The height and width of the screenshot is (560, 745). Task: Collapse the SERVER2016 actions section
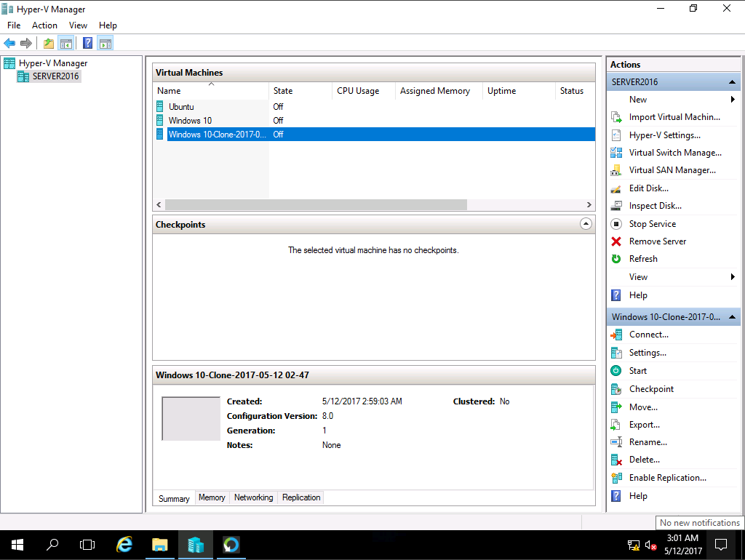click(732, 82)
